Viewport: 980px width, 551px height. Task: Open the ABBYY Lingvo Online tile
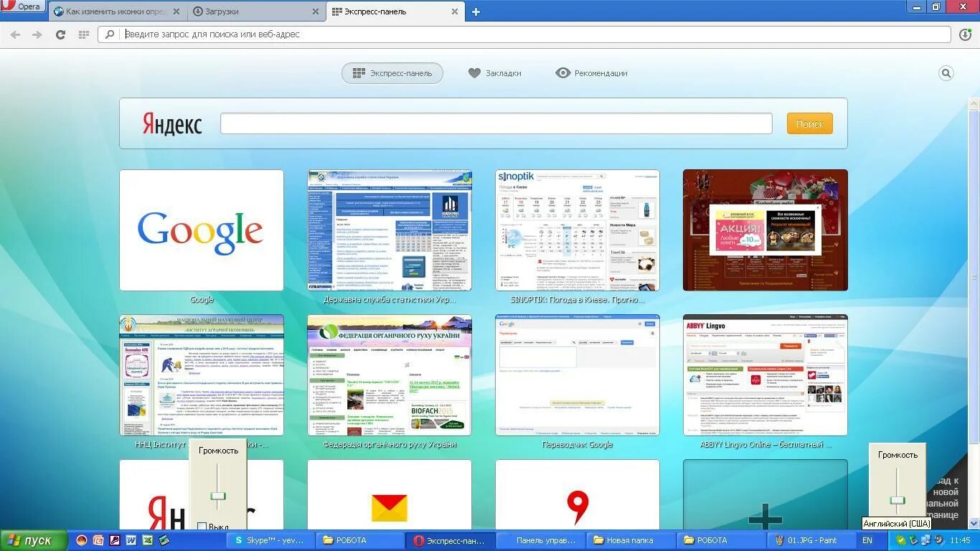[765, 375]
